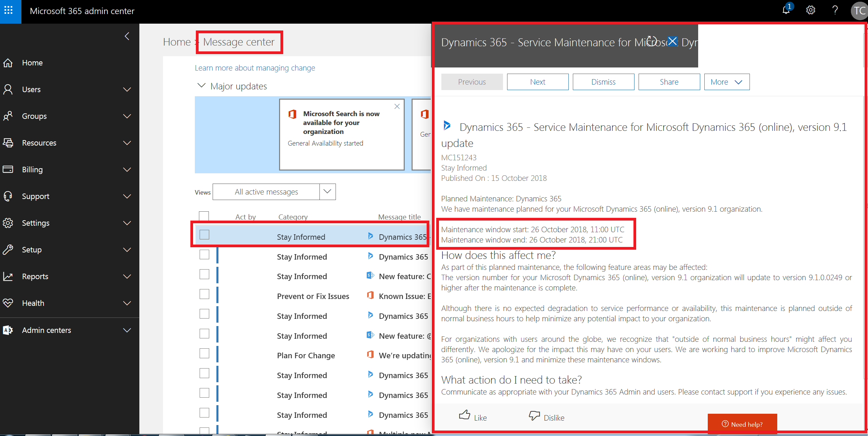This screenshot has height=436, width=868.
Task: Click the Reports chart icon in sidebar
Action: tap(8, 276)
